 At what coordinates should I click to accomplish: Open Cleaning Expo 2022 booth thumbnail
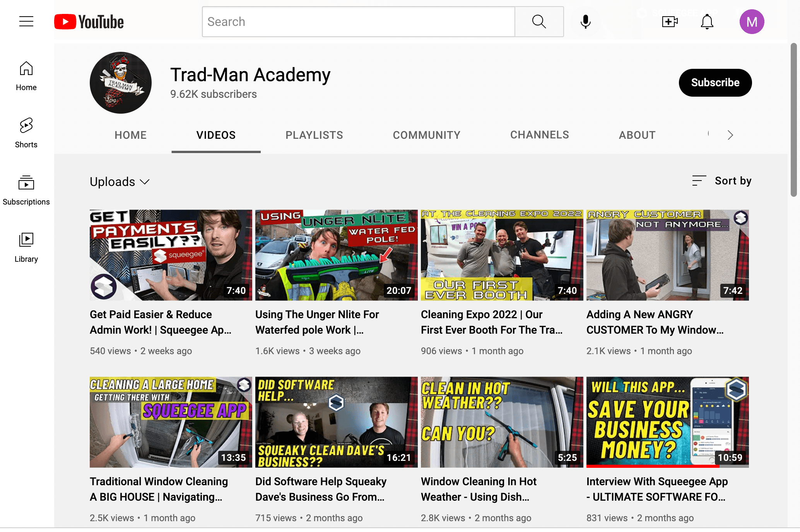[502, 255]
